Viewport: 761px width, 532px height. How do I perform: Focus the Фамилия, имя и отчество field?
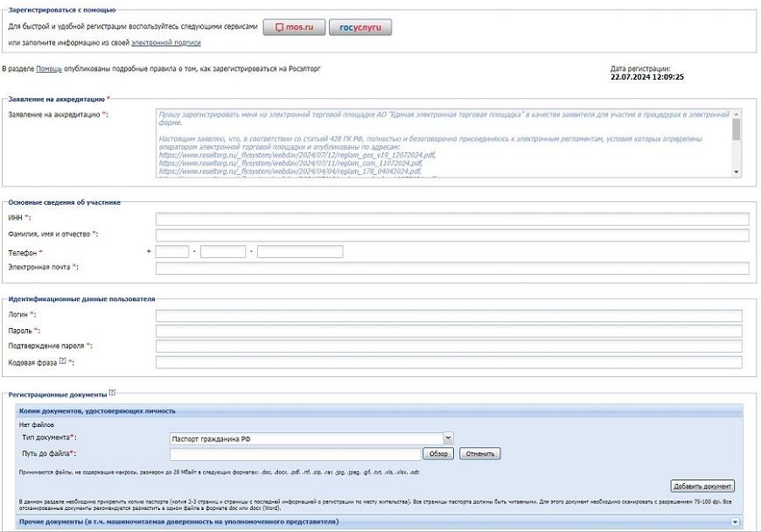(x=452, y=235)
